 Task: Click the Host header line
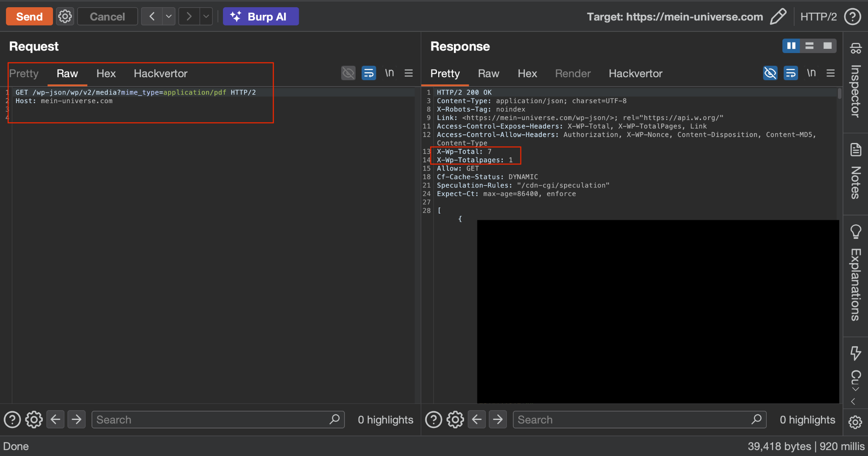click(x=64, y=101)
